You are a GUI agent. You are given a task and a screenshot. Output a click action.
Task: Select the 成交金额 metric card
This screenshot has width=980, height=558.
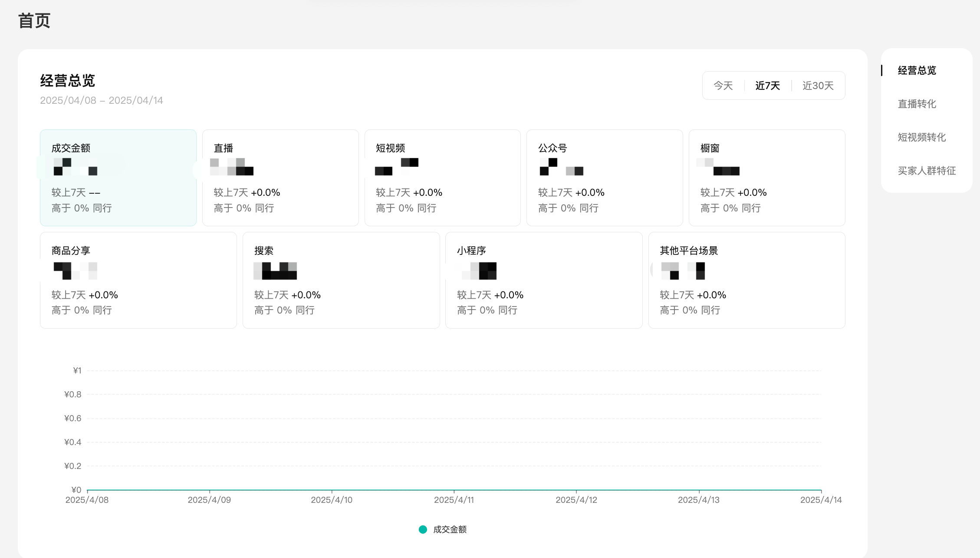[118, 178]
